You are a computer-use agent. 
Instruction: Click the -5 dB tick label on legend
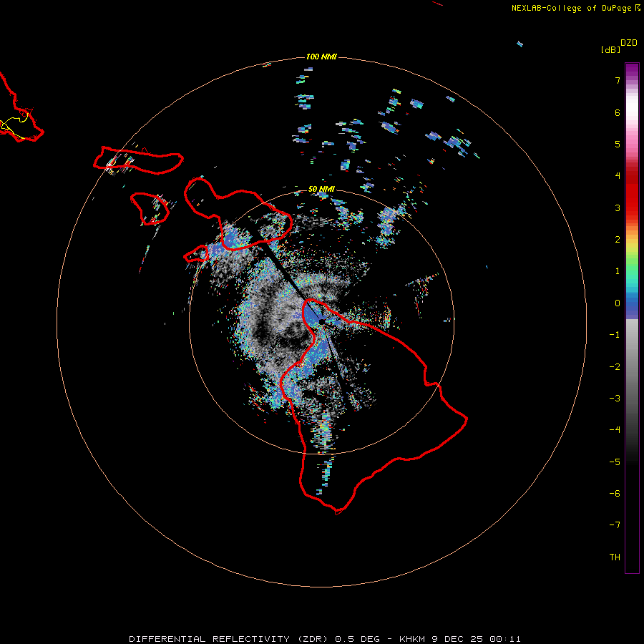point(615,462)
